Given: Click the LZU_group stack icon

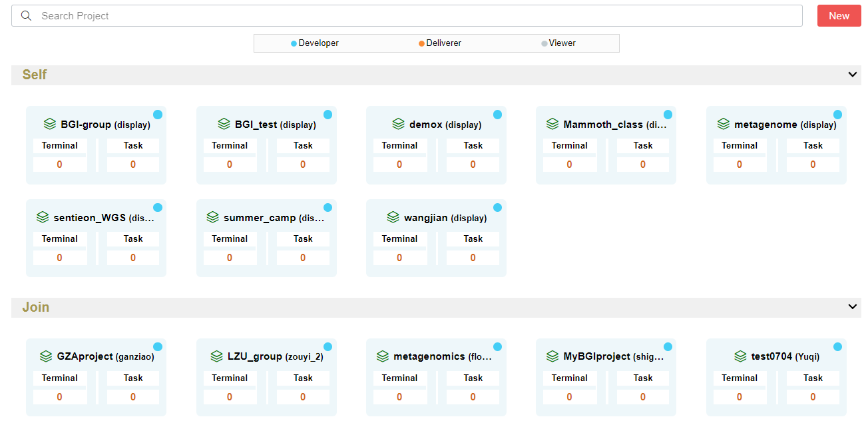Looking at the screenshot, I should point(216,356).
